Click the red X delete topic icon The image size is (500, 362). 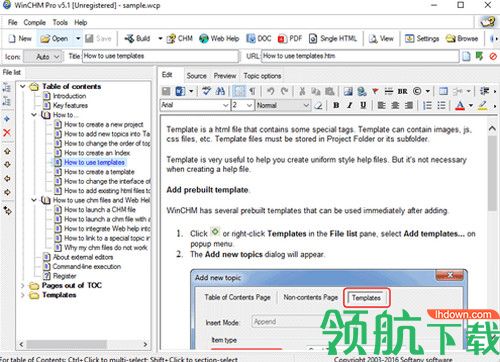point(7,133)
